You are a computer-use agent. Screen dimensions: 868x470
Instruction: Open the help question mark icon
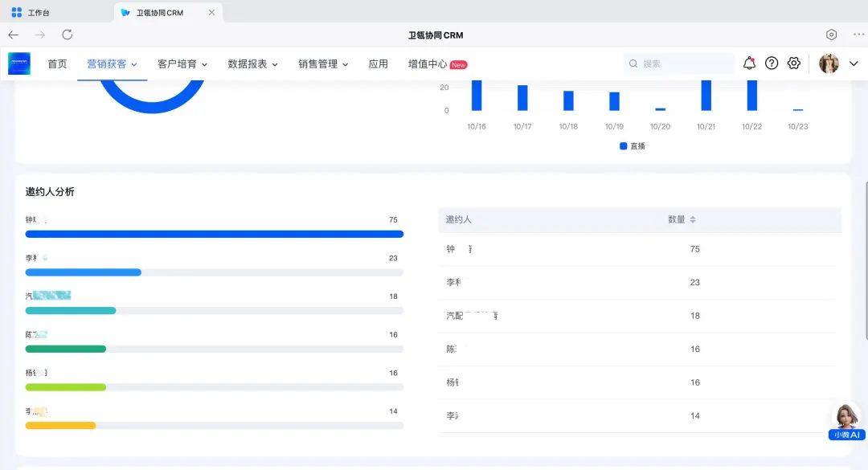coord(772,63)
